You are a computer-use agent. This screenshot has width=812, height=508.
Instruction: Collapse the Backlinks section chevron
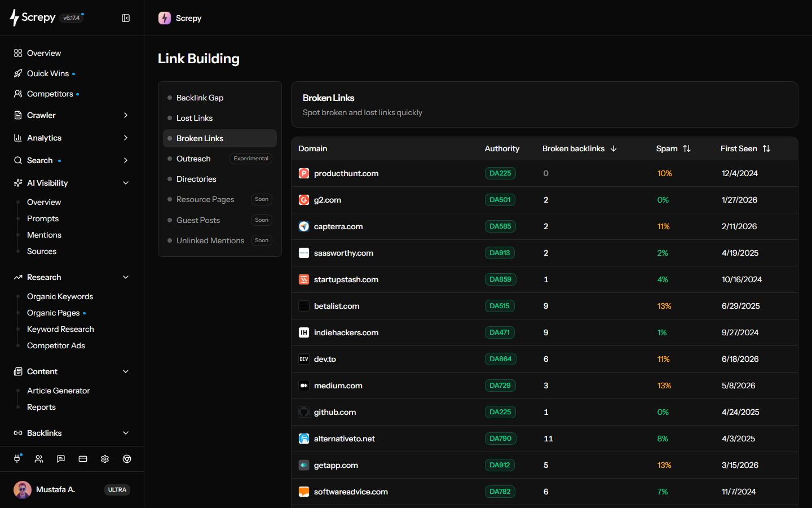pos(126,433)
